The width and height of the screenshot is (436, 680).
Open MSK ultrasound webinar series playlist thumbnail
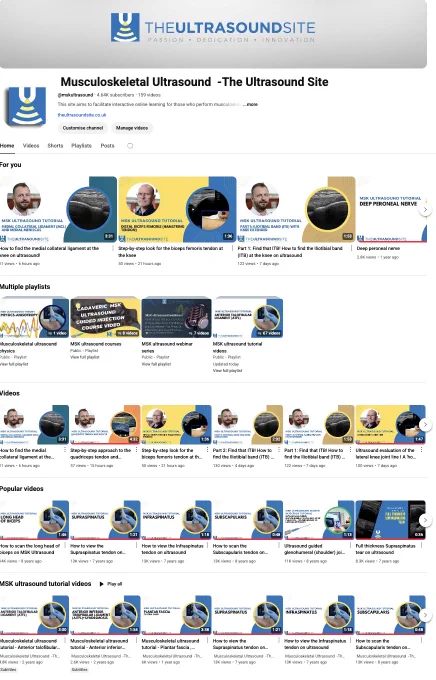coord(177,318)
